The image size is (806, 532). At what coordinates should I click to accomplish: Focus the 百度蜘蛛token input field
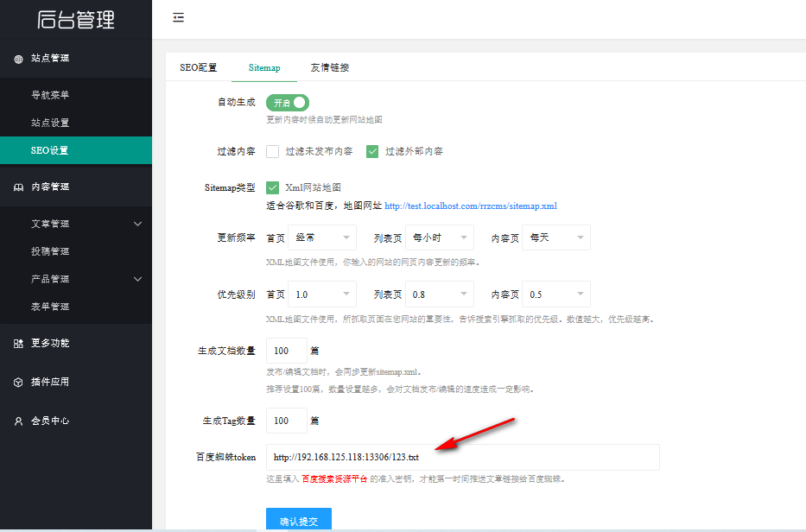[463, 457]
